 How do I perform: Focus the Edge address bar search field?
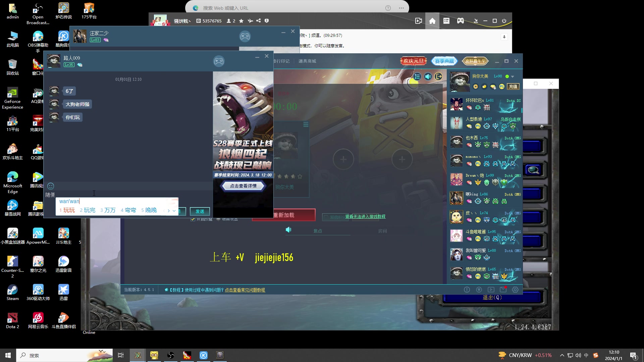point(297,8)
